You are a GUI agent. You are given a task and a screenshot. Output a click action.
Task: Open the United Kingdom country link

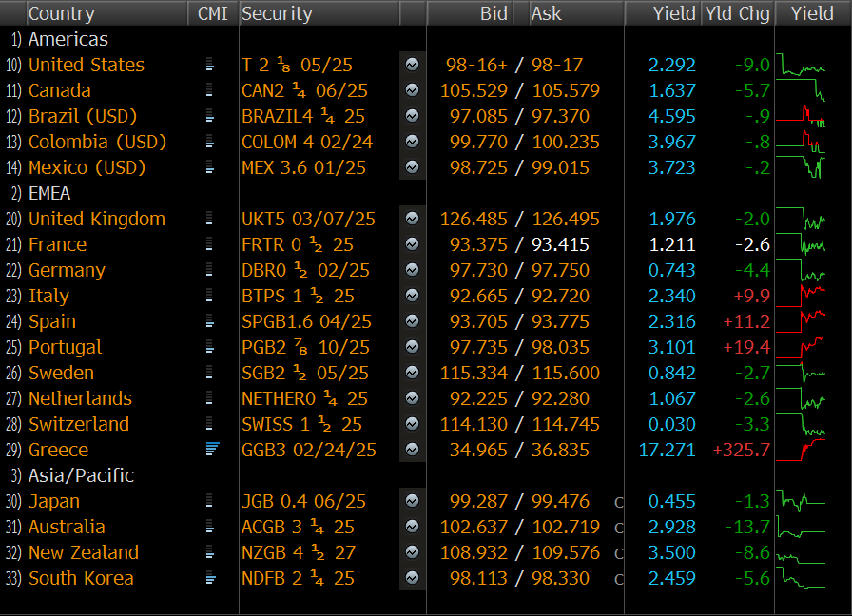[97, 219]
